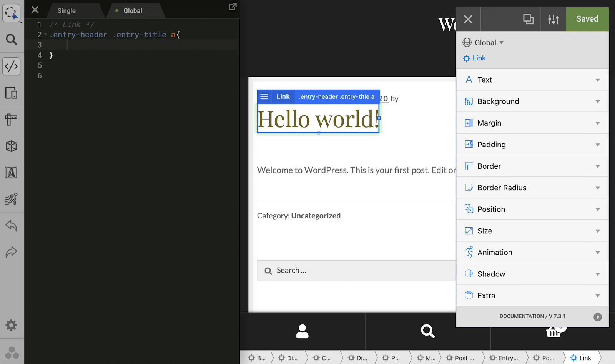Viewport: 615px width, 364px height.
Task: Switch to the Single editor tab
Action: (x=66, y=11)
